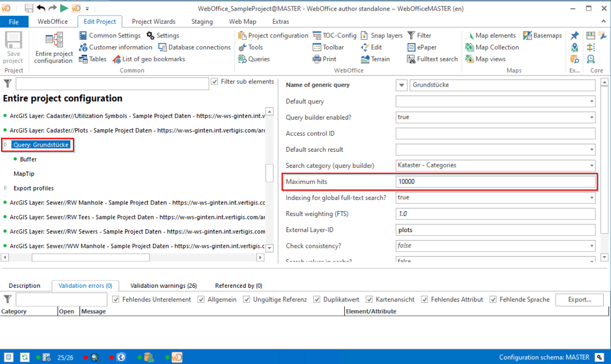611x364 pixels.
Task: Expand the Export profiles node
Action: point(6,188)
